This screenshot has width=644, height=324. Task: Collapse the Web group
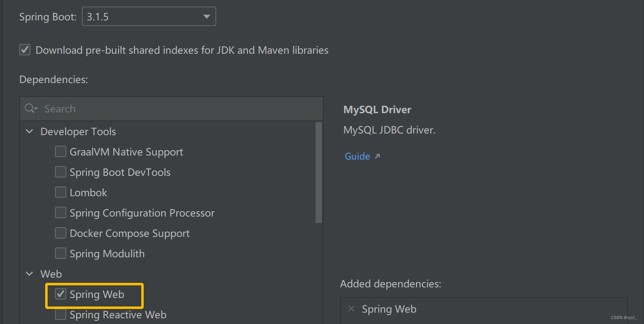[x=29, y=274]
